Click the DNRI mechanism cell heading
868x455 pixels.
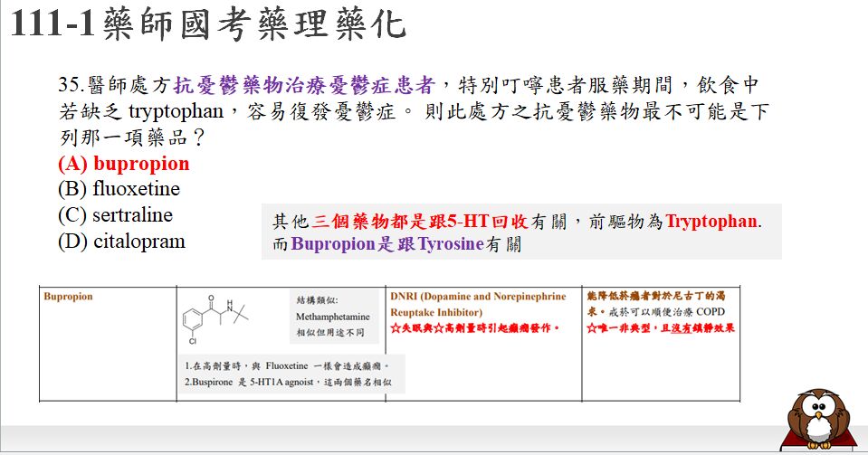pos(478,304)
